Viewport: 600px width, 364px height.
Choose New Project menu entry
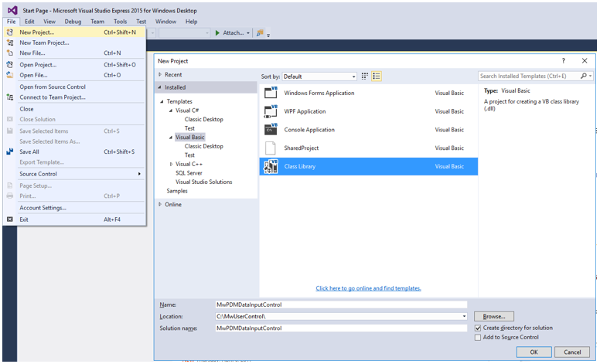coord(75,32)
